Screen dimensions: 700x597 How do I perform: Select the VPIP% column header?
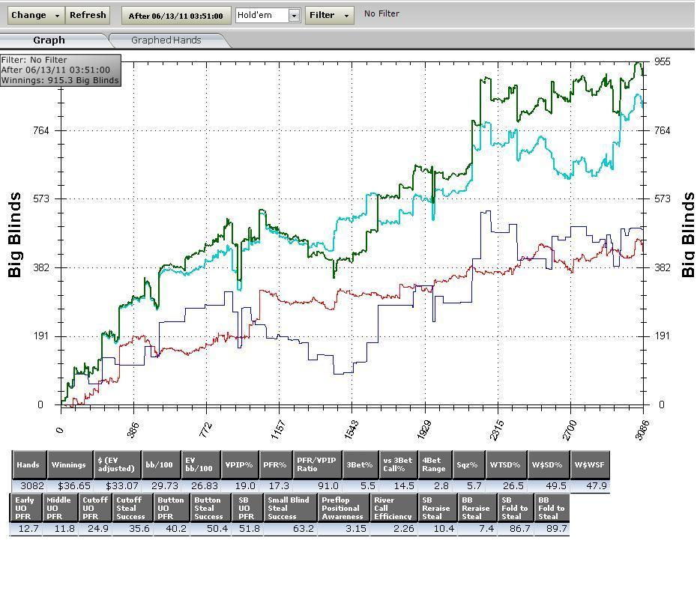pos(239,465)
